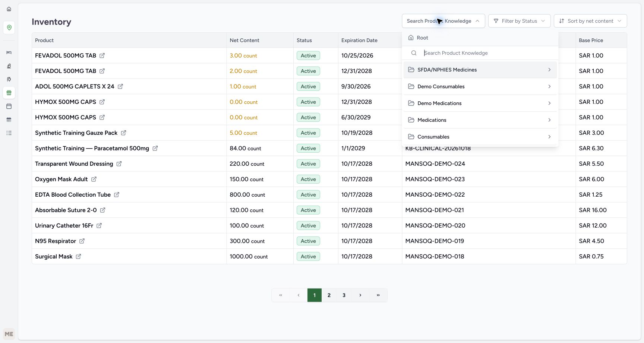Open external link for Absorbable Suture 2-0
This screenshot has width=644, height=343.
[102, 210]
